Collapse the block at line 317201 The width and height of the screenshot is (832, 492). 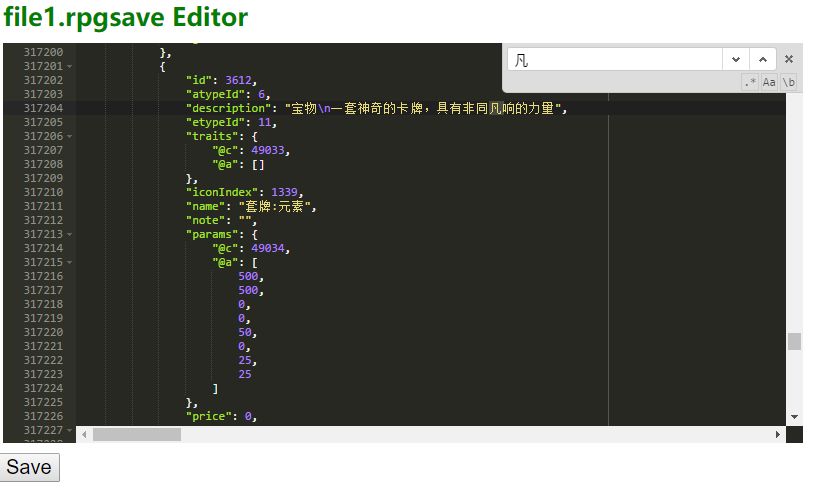tap(70, 66)
